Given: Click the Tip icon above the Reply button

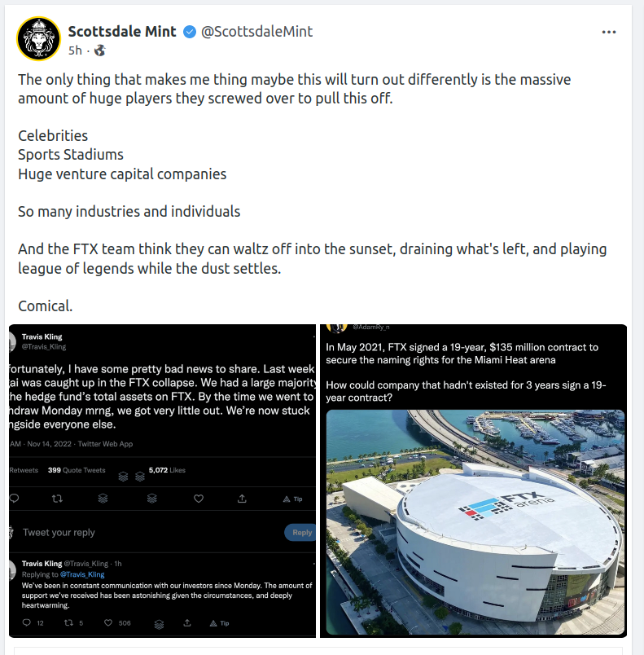Looking at the screenshot, I should coord(291,498).
